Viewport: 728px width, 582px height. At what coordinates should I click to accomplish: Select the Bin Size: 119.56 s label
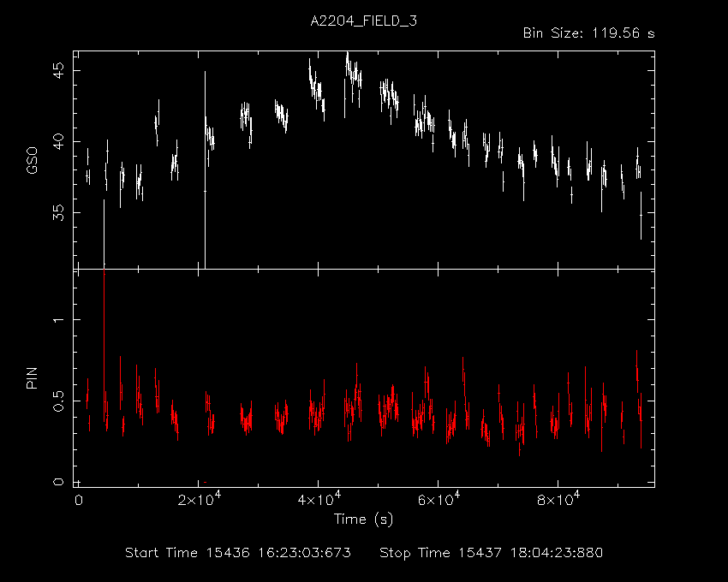coord(588,33)
